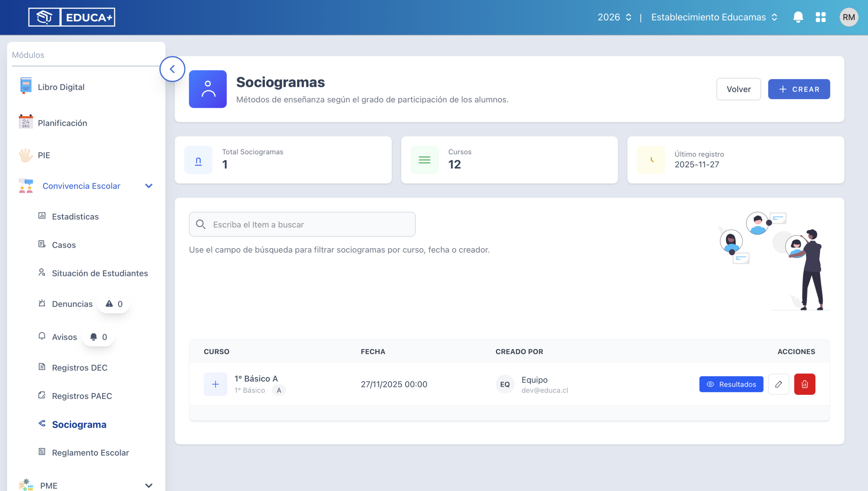Collapse the Convivencia Escolar submenu
The height and width of the screenshot is (491, 868).
[x=149, y=186]
